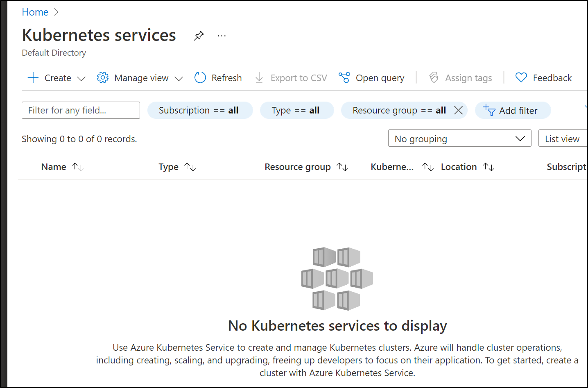This screenshot has width=588, height=388.
Task: Click the Refresh button label
Action: click(226, 78)
